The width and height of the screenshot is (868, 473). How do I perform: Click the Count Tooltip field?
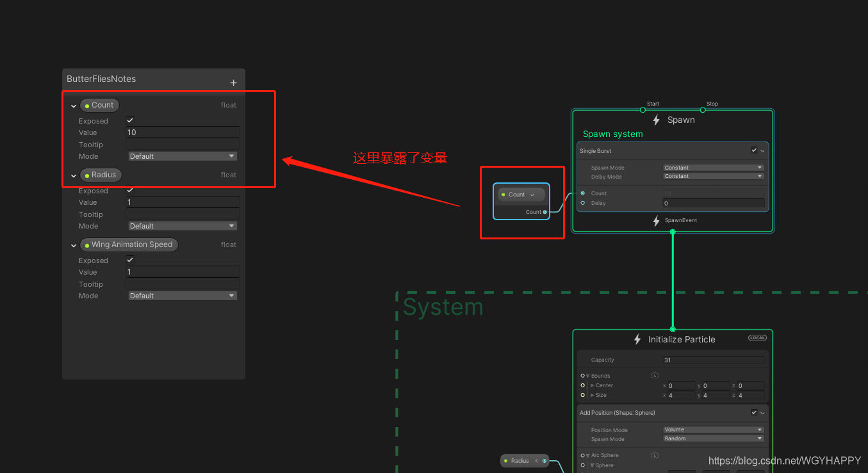pos(183,144)
